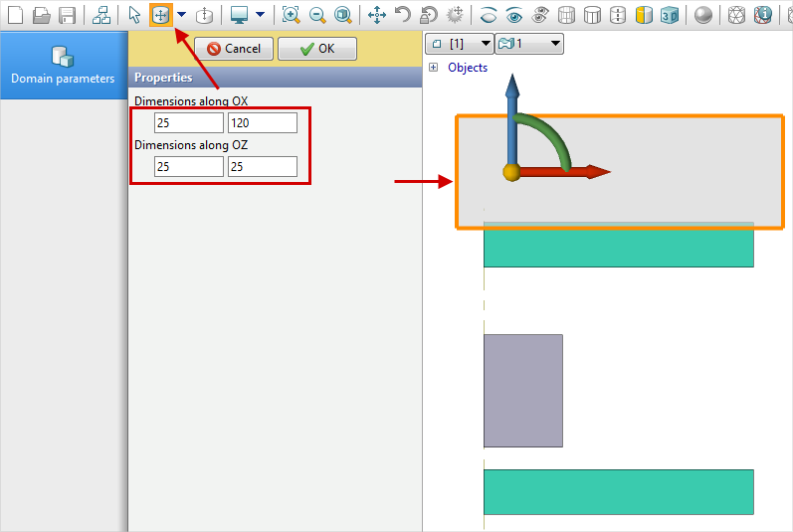Open a file with the folder icon
The width and height of the screenshot is (793, 532).
pyautogui.click(x=41, y=15)
